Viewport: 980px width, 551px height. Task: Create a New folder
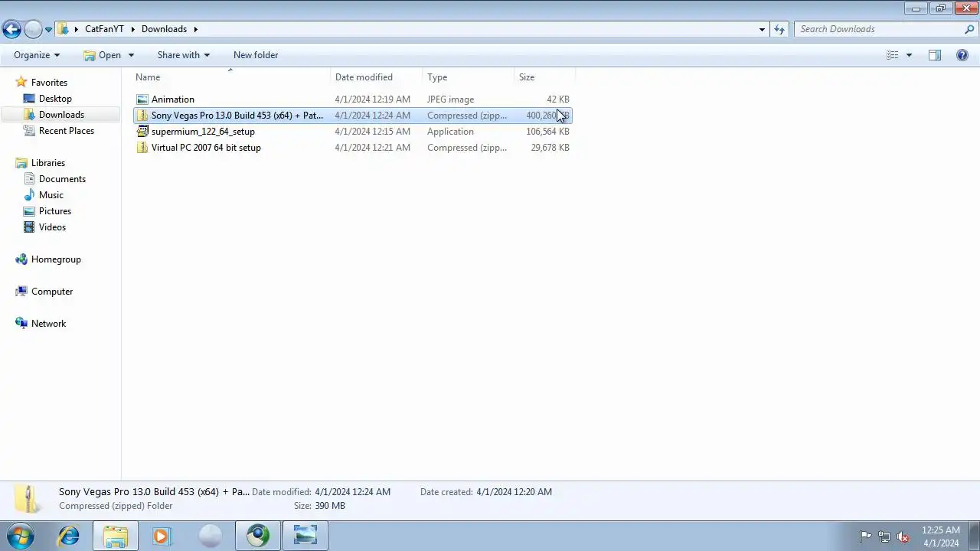256,55
